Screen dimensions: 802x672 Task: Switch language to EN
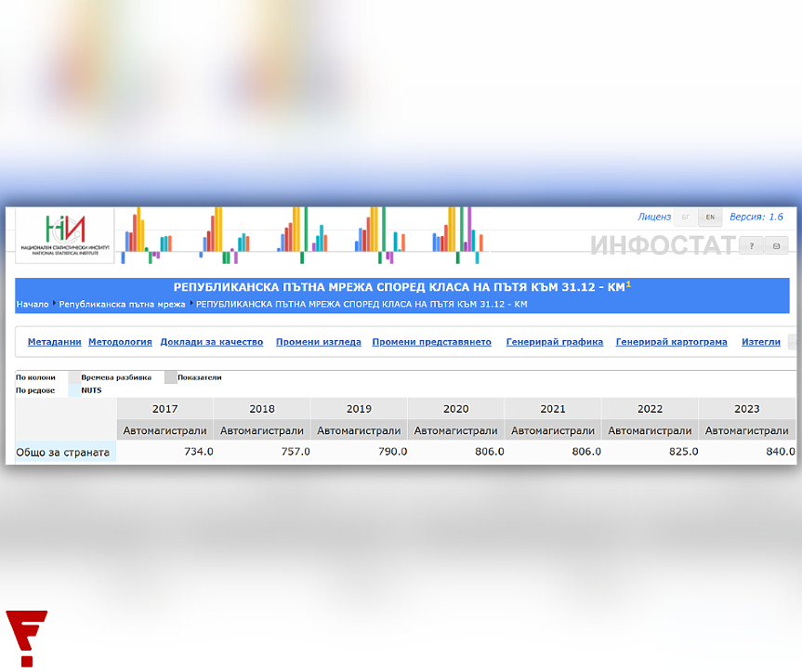(x=710, y=217)
